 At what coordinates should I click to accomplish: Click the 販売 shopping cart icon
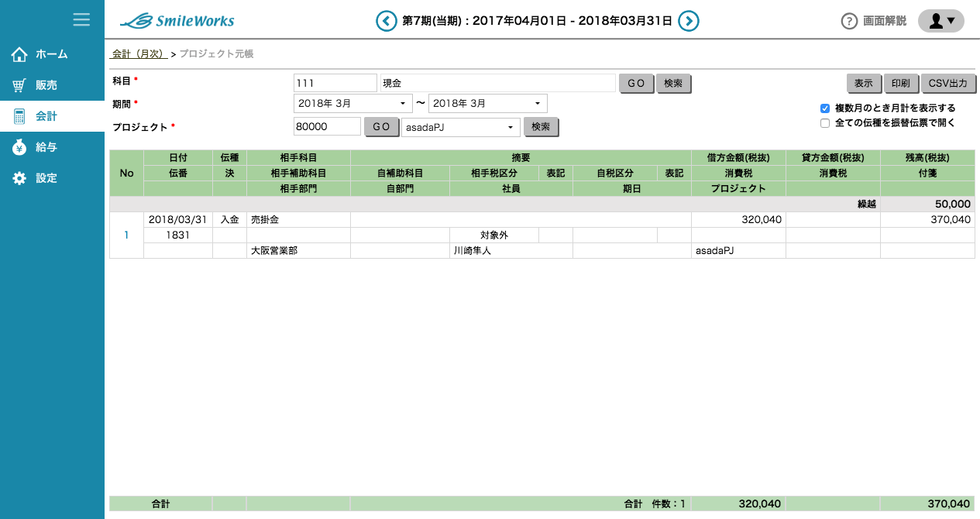point(20,85)
